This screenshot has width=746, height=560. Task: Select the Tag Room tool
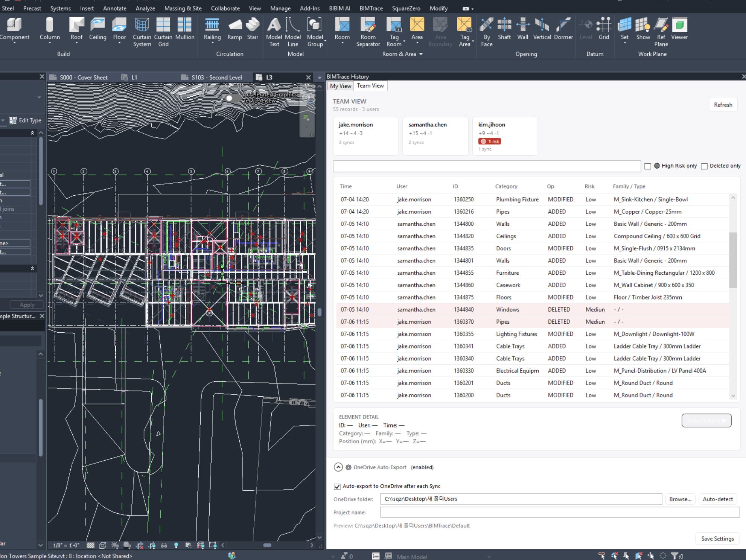pos(394,32)
